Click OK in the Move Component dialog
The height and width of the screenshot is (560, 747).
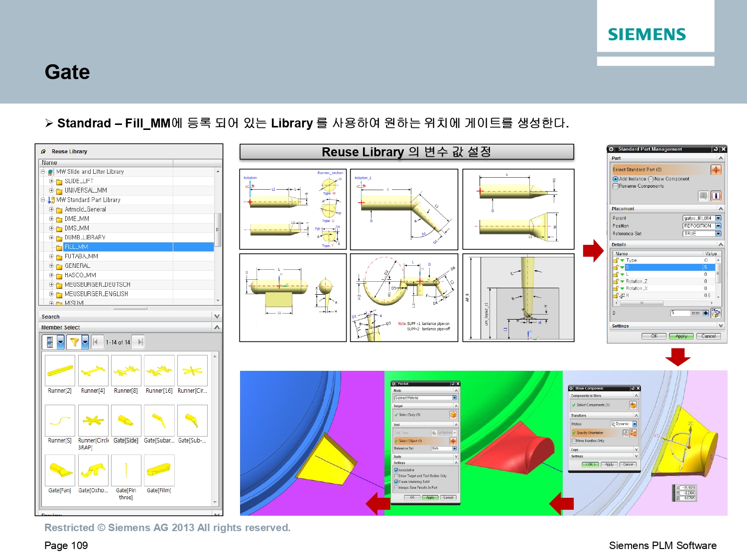pyautogui.click(x=591, y=464)
